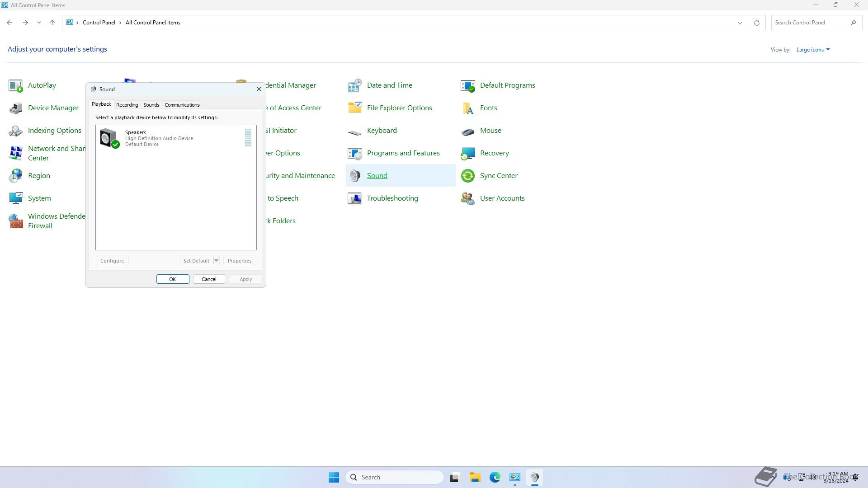
Task: Click the Search Control Panel field
Action: [x=809, y=23]
